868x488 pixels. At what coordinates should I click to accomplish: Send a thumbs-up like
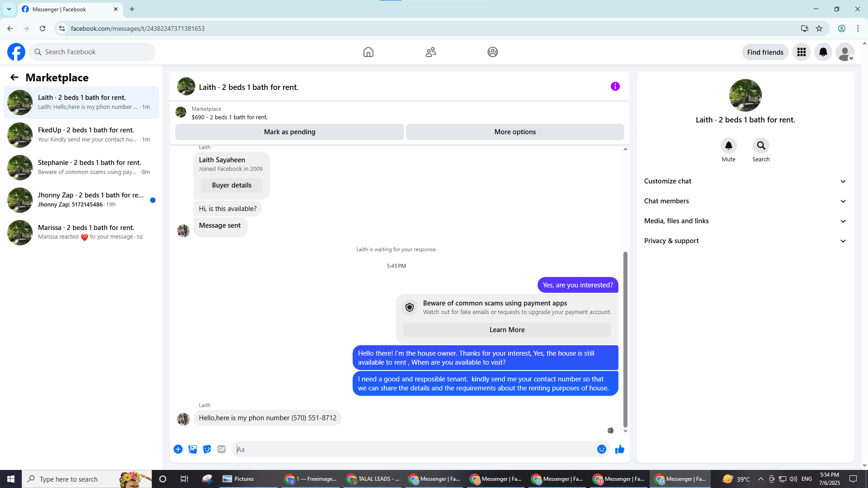point(620,449)
